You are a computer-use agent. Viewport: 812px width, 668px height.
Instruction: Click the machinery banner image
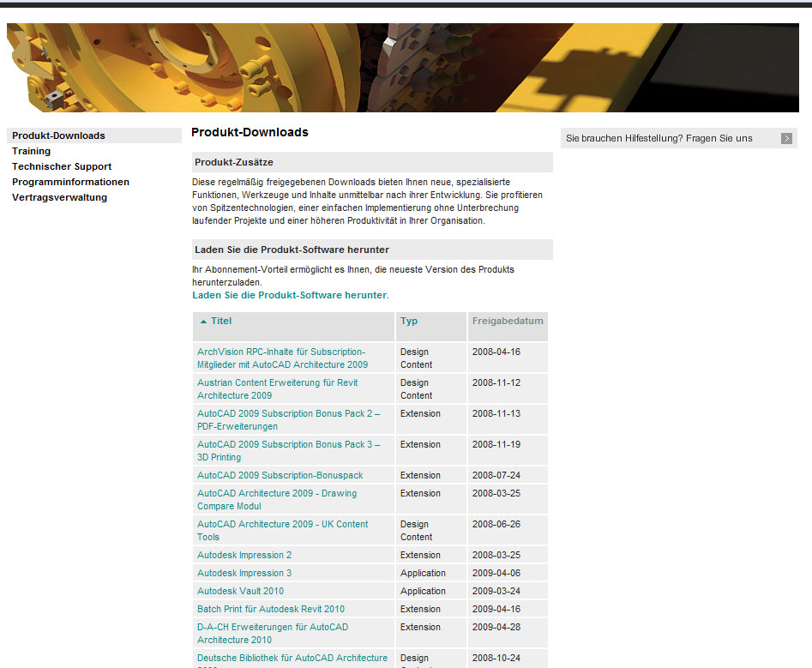(402, 68)
